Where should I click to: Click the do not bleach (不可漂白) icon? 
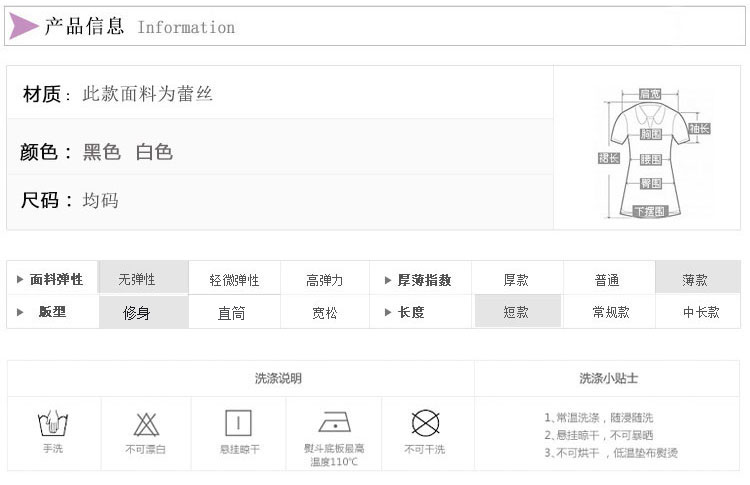(145, 422)
